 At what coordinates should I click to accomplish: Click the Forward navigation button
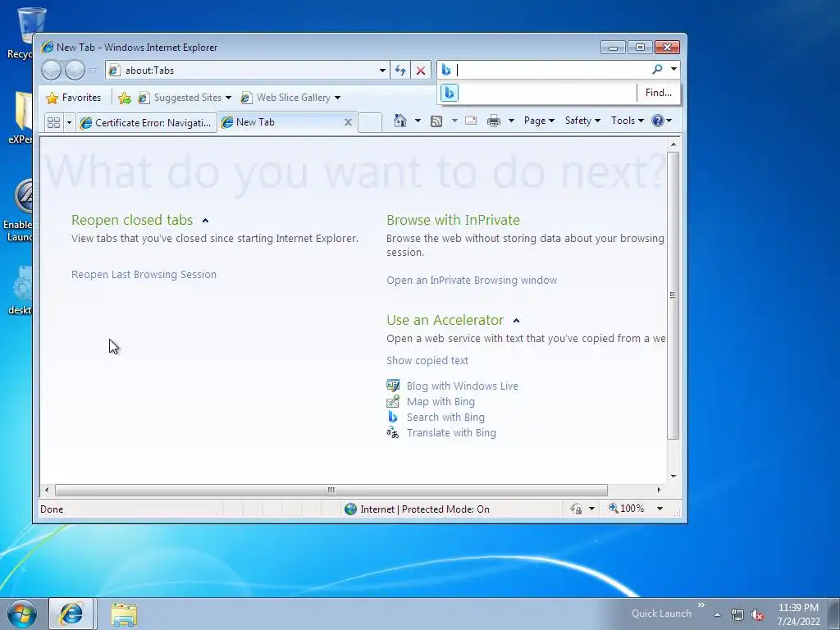pyautogui.click(x=75, y=71)
